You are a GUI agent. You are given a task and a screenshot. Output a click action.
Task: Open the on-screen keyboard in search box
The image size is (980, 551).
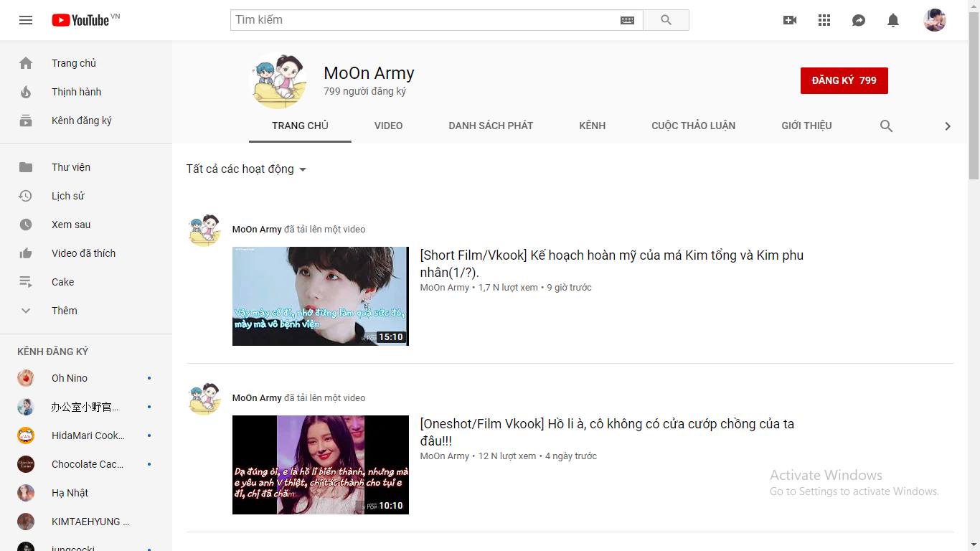627,20
